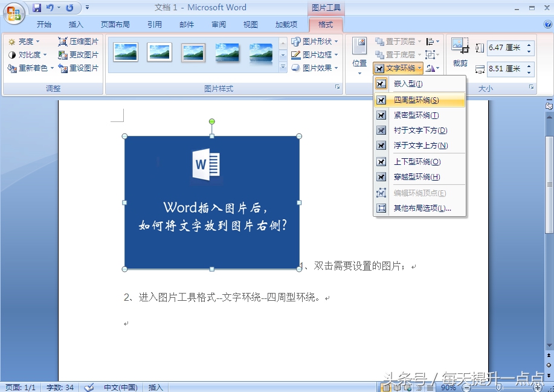Open the References (引用) tab
The image size is (554, 392).
click(155, 24)
